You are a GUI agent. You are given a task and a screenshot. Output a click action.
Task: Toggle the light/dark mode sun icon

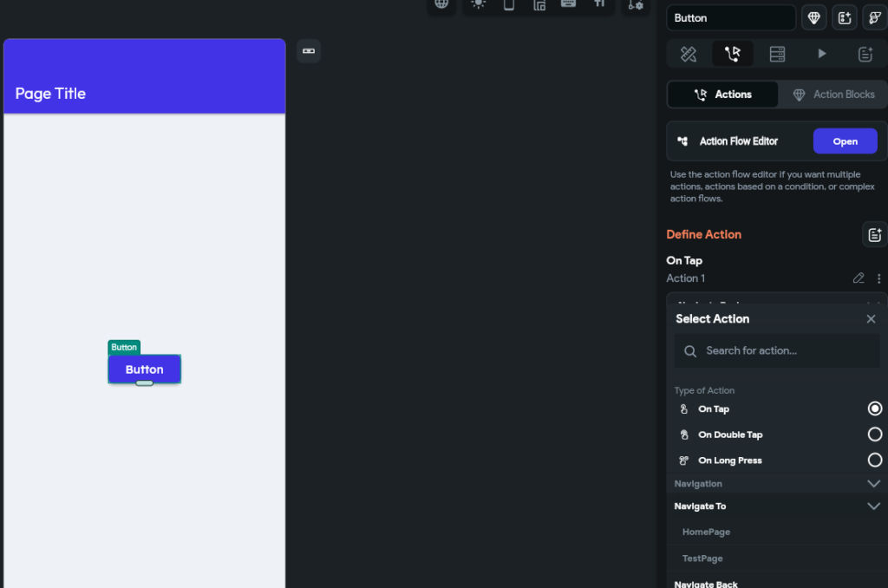click(x=478, y=4)
